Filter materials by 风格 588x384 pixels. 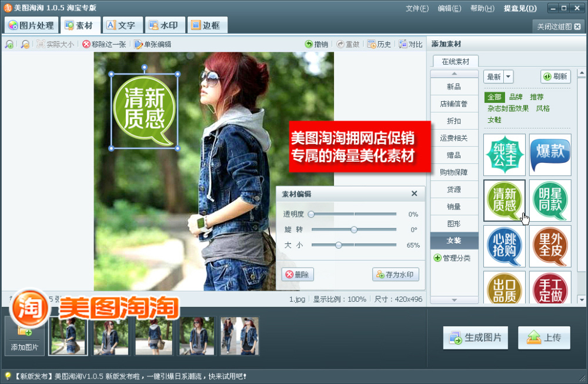pos(543,108)
